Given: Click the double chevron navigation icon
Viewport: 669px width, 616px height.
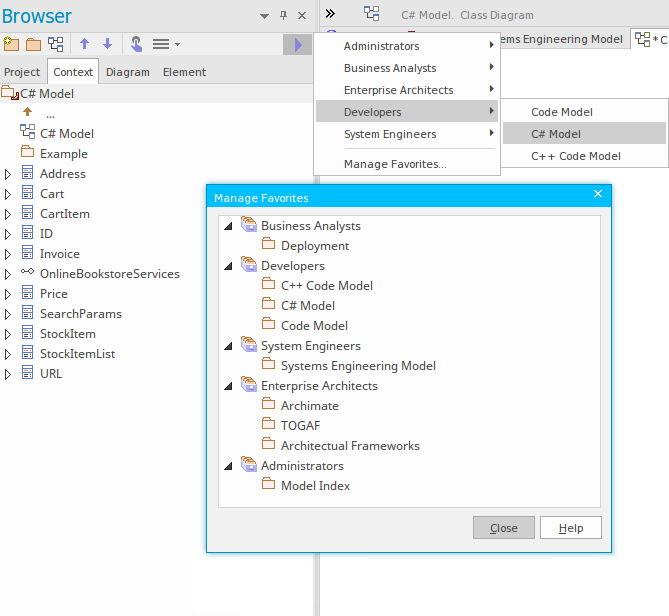Looking at the screenshot, I should coord(331,14).
